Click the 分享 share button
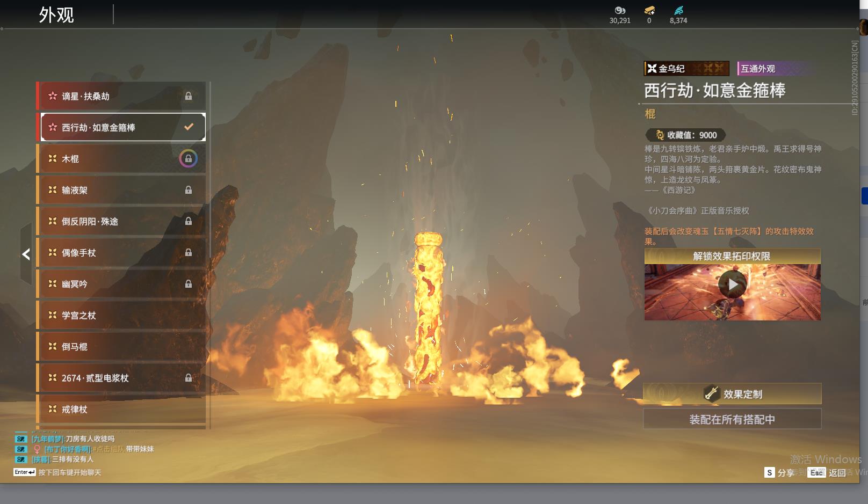The width and height of the screenshot is (868, 504). pos(779,472)
